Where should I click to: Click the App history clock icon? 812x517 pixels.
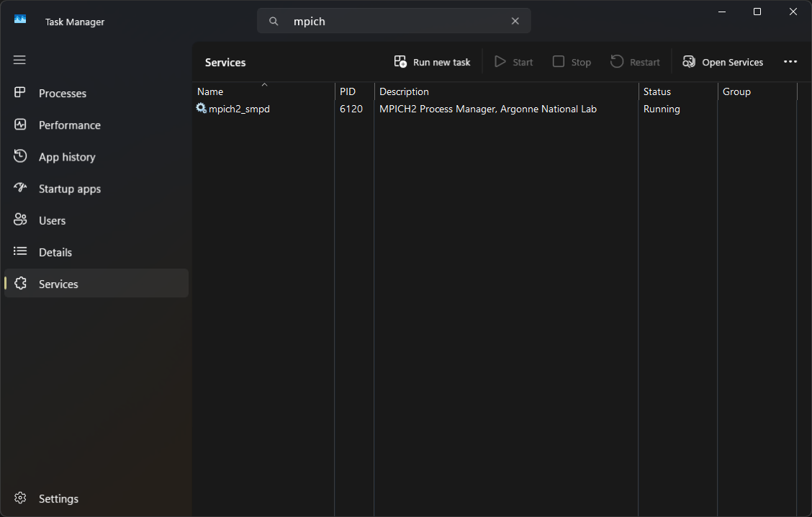(x=20, y=156)
